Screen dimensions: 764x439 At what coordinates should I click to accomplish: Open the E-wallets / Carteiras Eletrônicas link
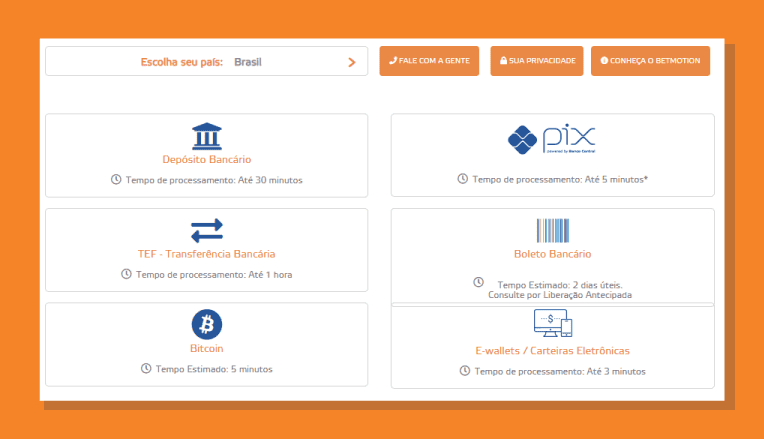tap(553, 351)
